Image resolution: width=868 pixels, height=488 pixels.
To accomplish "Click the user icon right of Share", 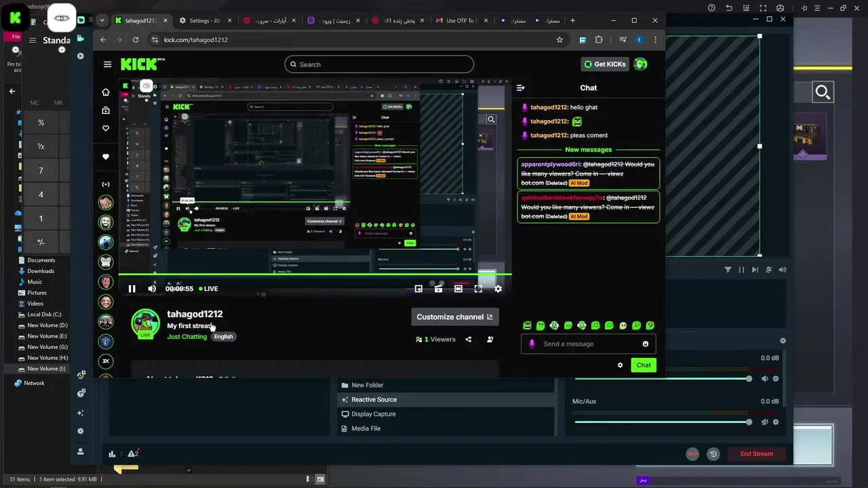I will [x=490, y=340].
